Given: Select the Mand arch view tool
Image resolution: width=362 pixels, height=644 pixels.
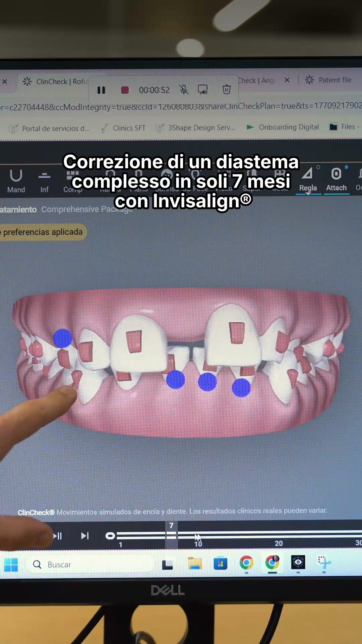Looking at the screenshot, I should [x=16, y=181].
